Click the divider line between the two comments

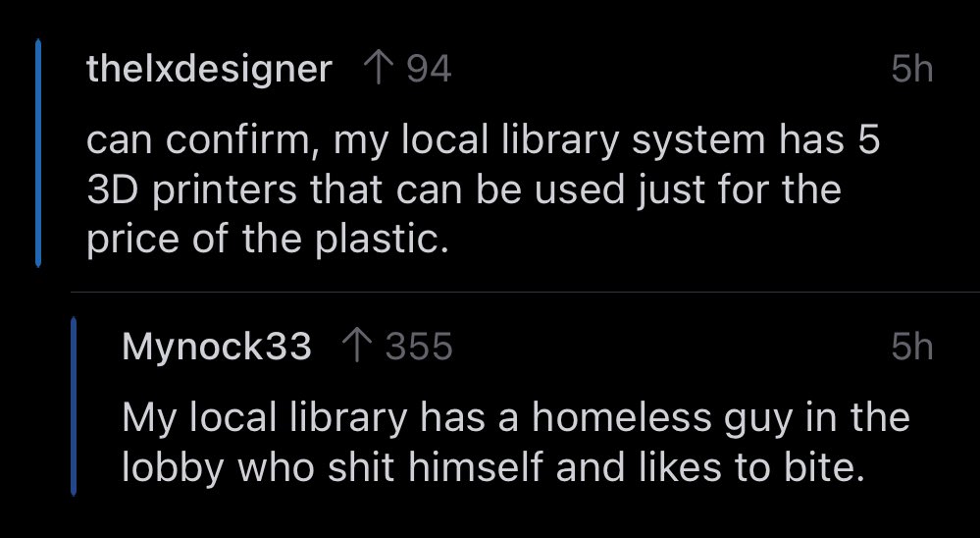525,293
